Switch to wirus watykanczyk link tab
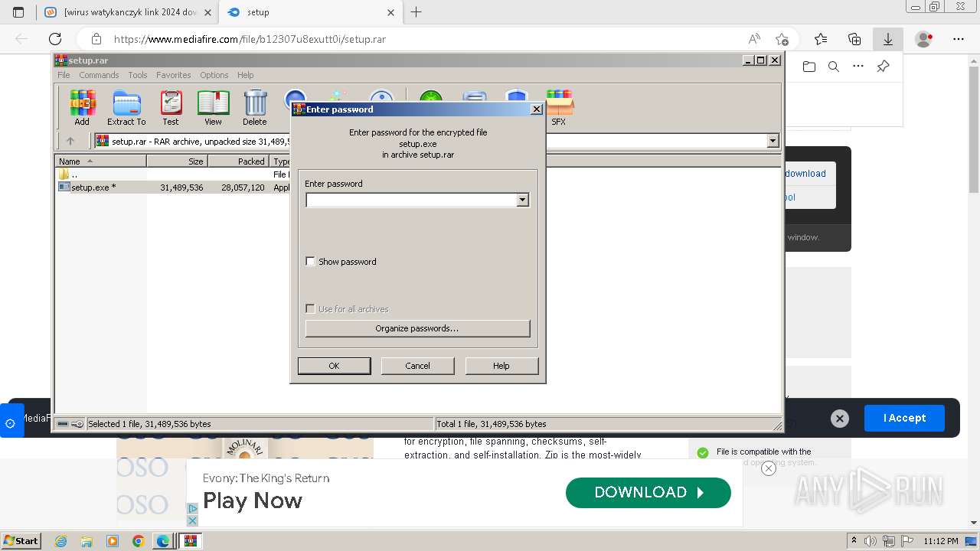980x551 pixels. click(127, 12)
